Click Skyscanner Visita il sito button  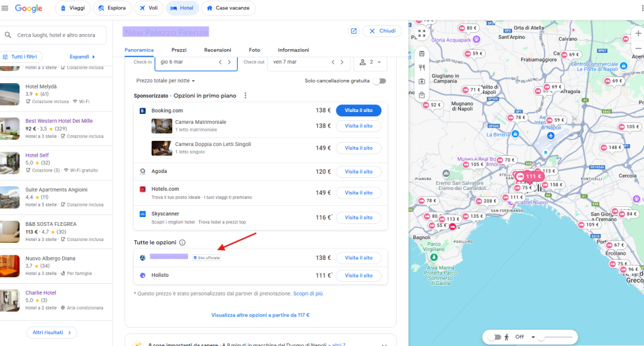(x=358, y=218)
